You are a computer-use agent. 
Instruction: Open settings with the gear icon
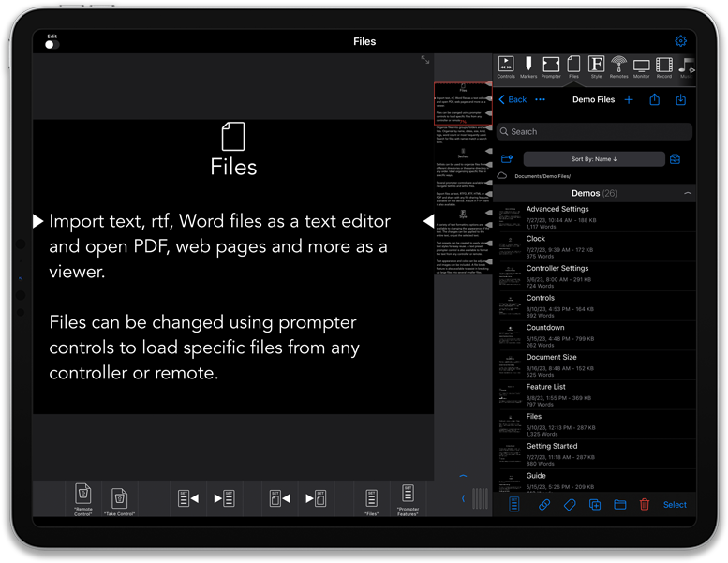coord(680,41)
